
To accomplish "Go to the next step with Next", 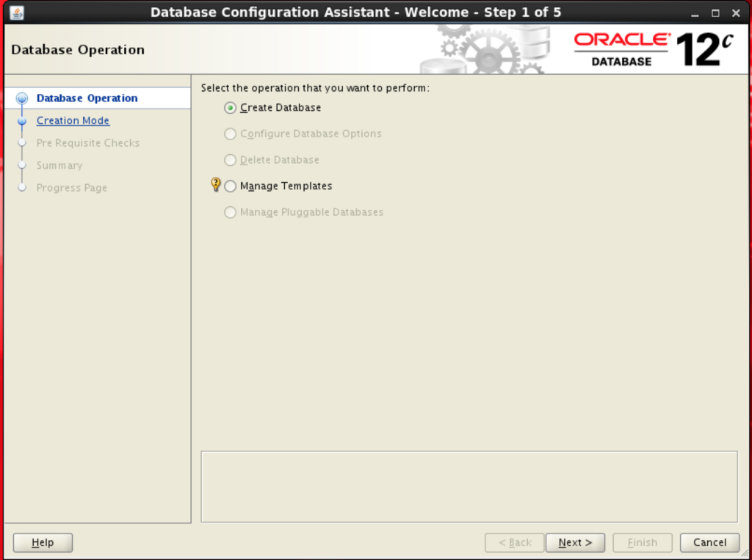I will [x=575, y=542].
